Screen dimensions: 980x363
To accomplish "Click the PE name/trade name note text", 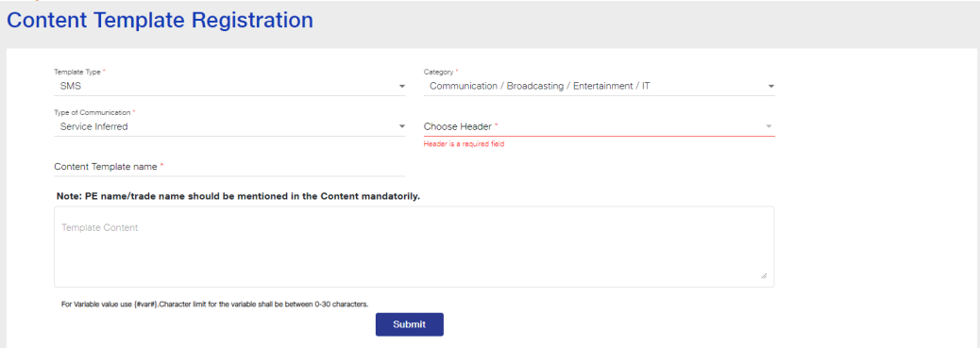I will (238, 196).
